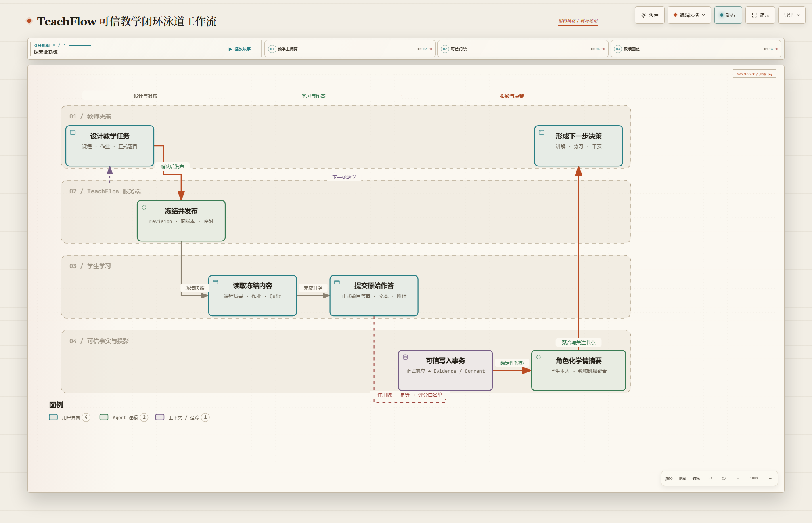The width and height of the screenshot is (812, 523).
Task: Click the 可信写入事务 node title
Action: [x=445, y=361]
